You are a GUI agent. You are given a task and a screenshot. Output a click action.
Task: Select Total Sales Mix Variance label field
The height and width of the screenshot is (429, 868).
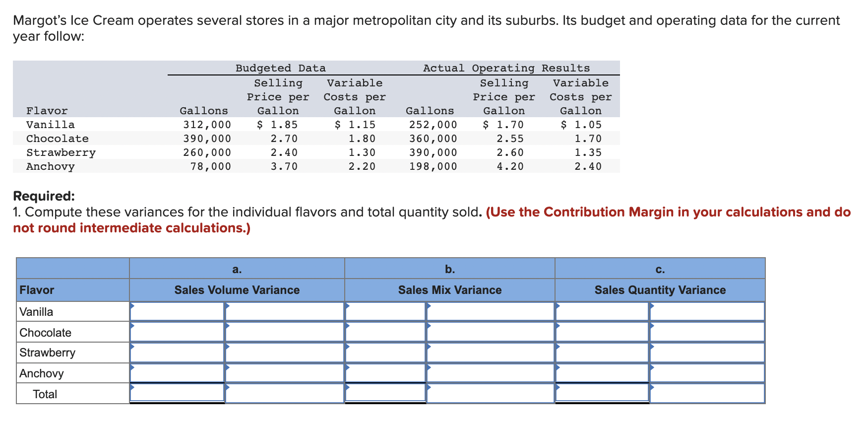[x=490, y=393]
